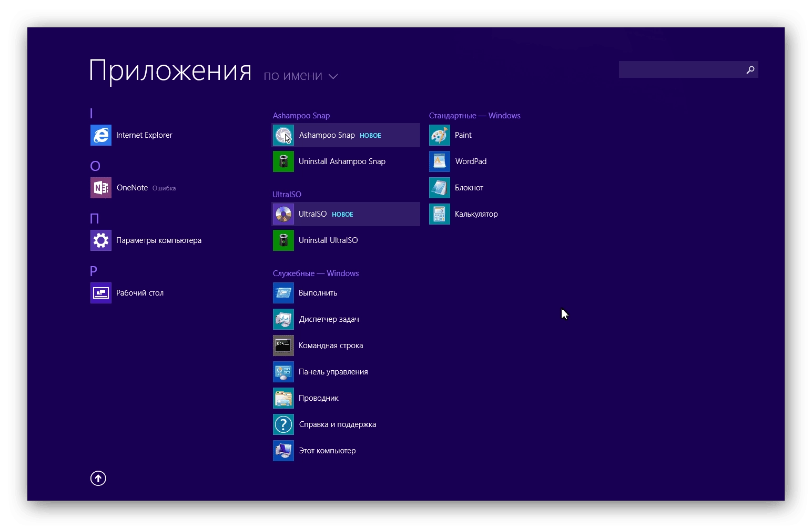Click the 'Paint' label
Screen dimensions: 812x528
point(463,135)
